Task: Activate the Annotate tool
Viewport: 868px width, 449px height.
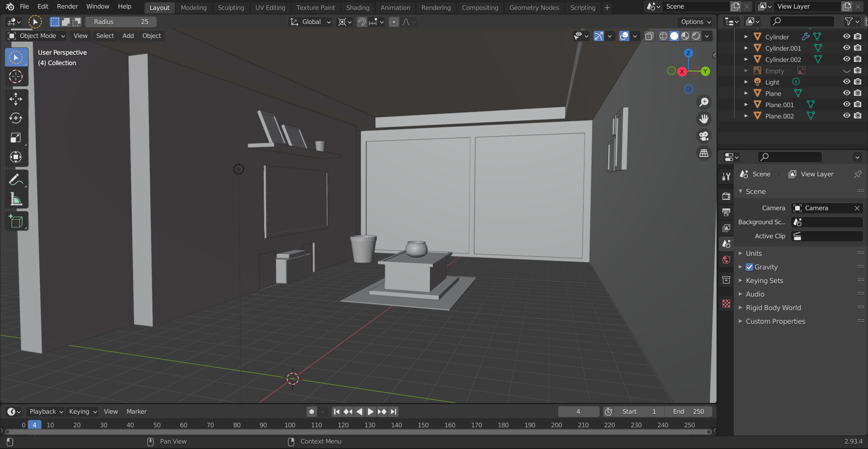Action: 16,180
